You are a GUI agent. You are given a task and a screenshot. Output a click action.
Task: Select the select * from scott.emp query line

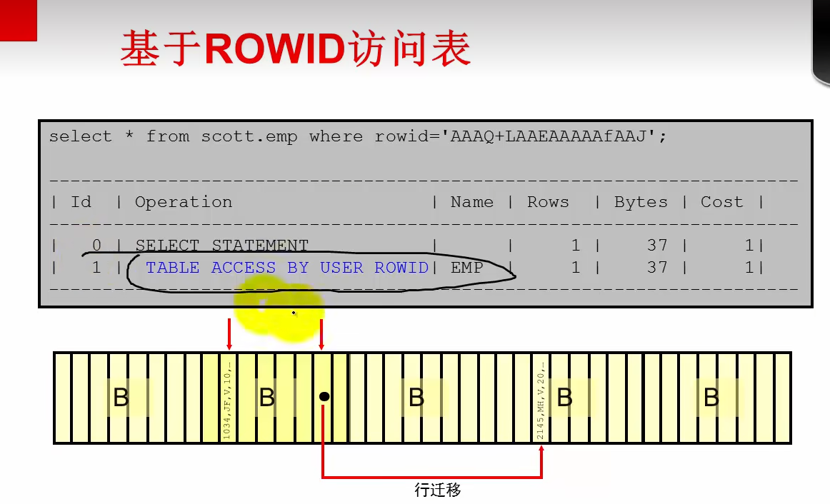click(x=357, y=136)
